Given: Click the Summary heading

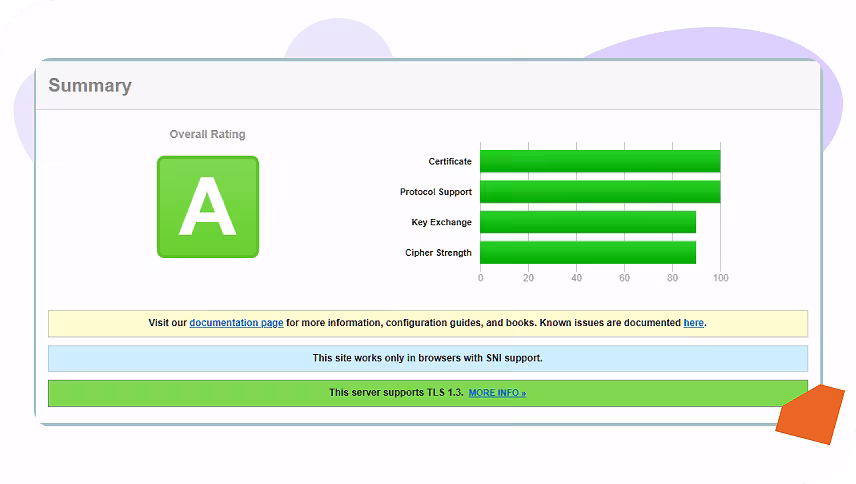Looking at the screenshot, I should click(x=90, y=86).
